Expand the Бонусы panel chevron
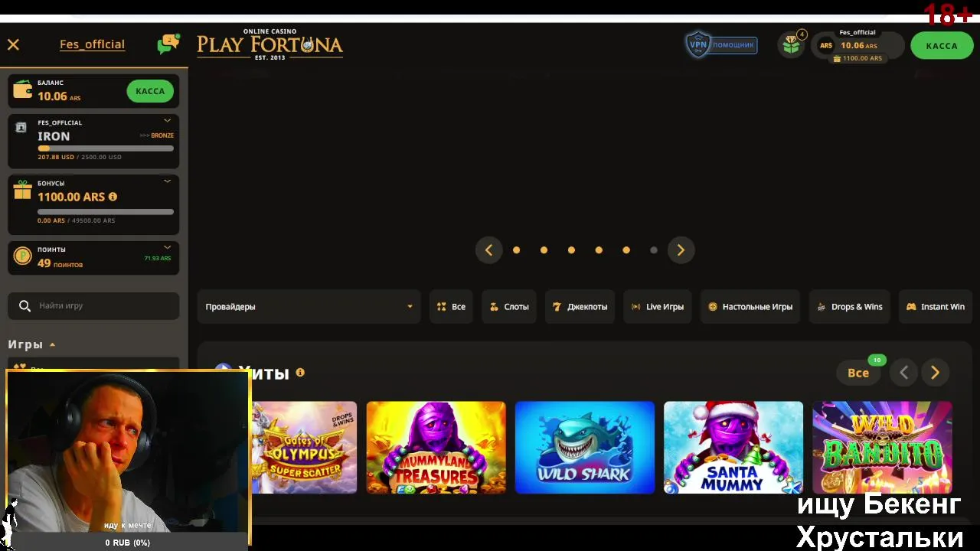Viewport: 980px width, 551px height. click(x=167, y=181)
